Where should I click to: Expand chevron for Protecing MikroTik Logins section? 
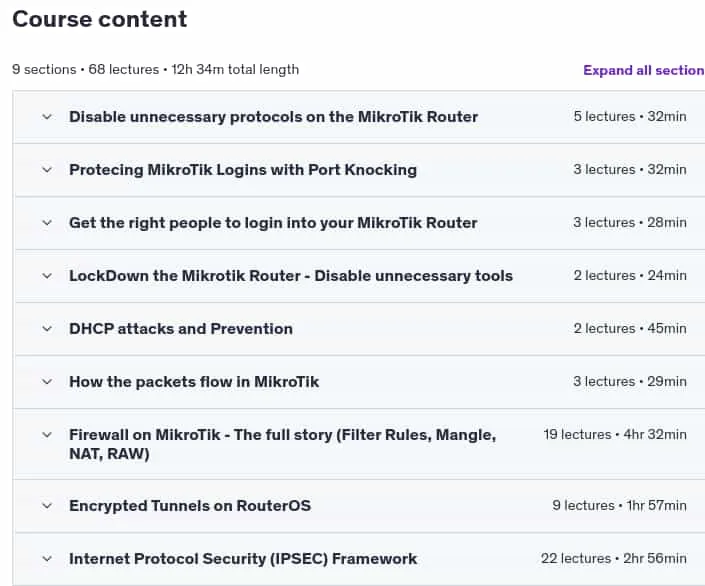tap(47, 170)
